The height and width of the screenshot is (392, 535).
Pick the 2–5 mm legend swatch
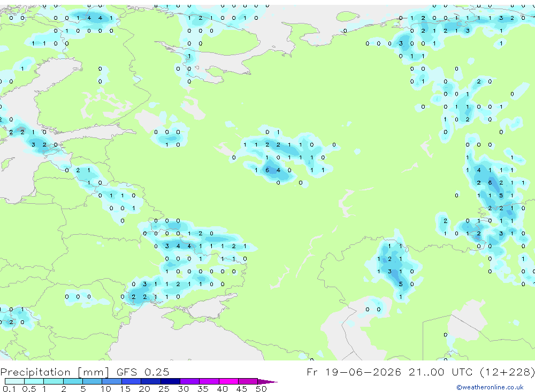tap(73, 381)
